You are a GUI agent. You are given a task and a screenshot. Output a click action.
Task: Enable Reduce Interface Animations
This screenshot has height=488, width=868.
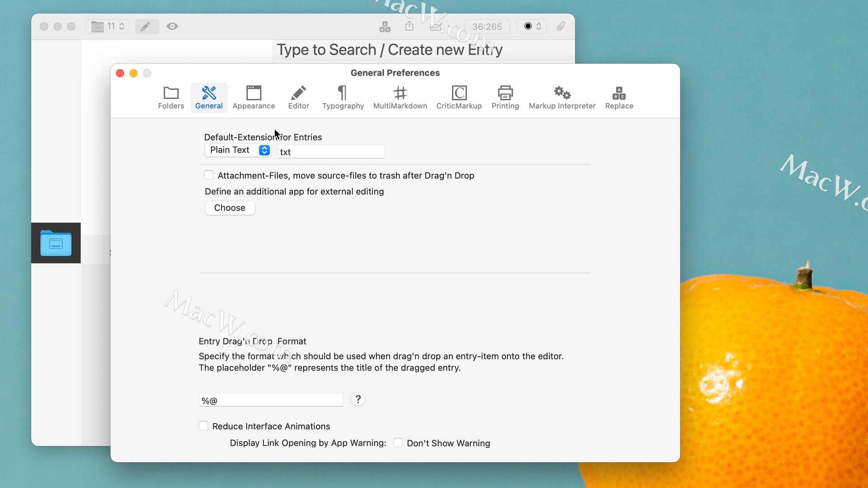point(203,426)
